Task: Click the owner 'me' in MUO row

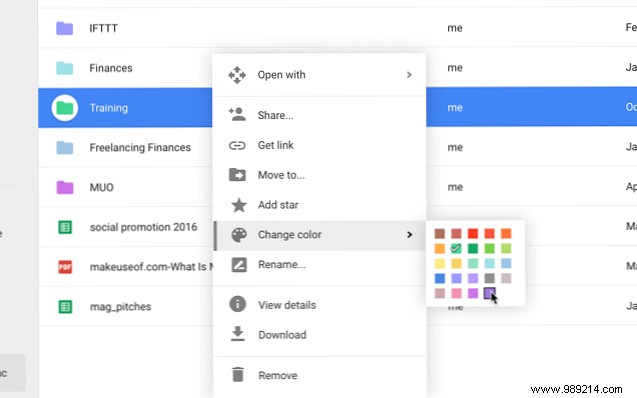Action: coord(455,187)
